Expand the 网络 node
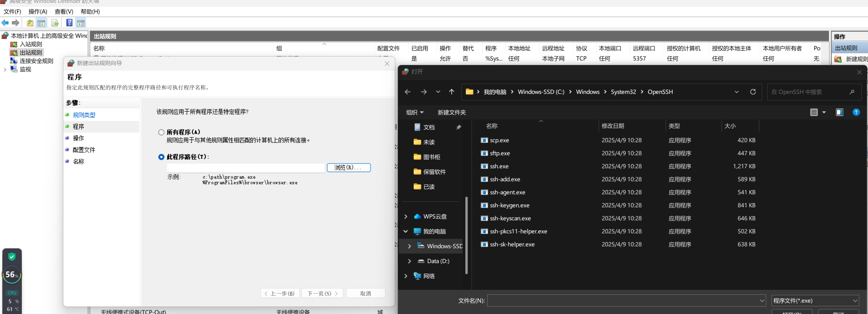 click(x=406, y=276)
